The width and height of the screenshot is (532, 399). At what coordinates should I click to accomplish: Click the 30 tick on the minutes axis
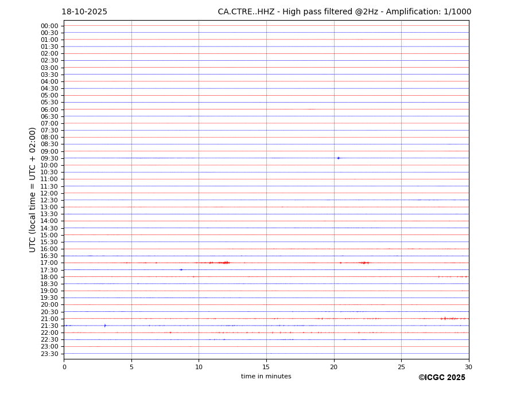pos(468,367)
